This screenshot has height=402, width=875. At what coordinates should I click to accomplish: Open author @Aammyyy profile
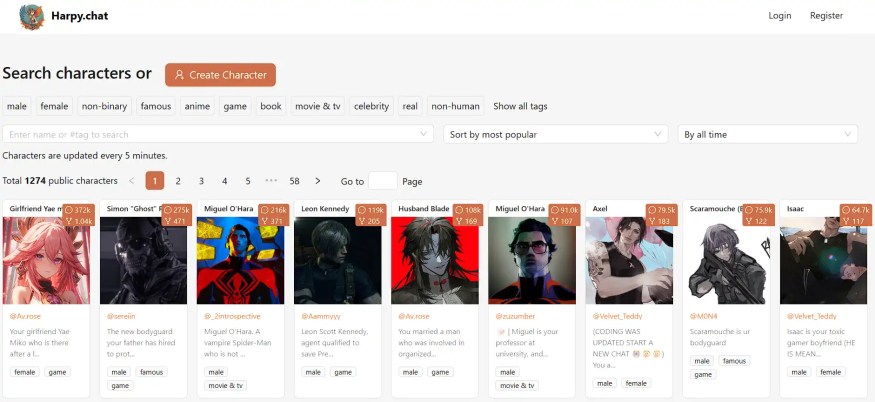click(x=321, y=316)
